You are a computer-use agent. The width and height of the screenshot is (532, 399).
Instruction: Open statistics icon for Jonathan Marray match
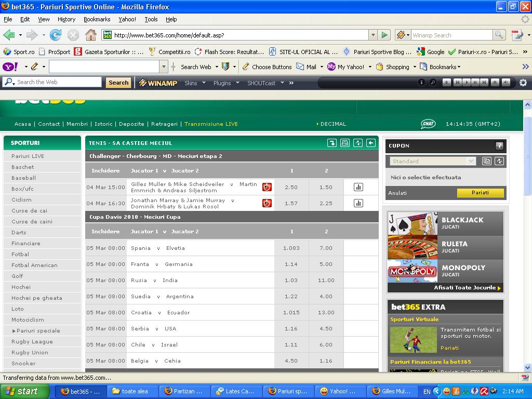click(358, 203)
